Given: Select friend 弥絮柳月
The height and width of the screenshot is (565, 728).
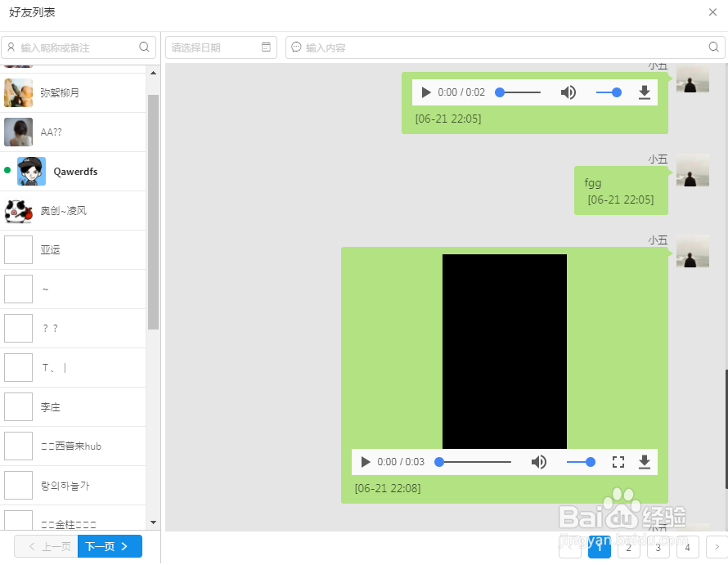Looking at the screenshot, I should pos(74,93).
